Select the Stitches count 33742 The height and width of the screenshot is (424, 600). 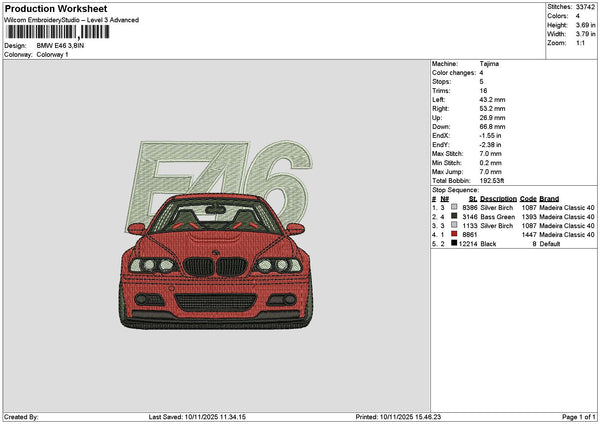[x=586, y=6]
